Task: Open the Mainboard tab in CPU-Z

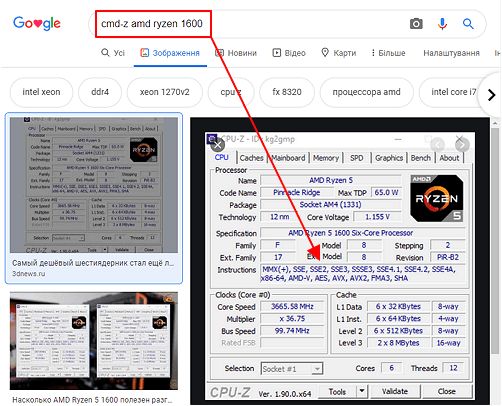Action: tap(288, 158)
